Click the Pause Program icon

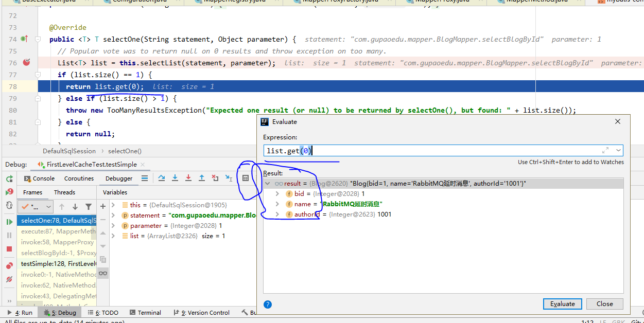9,235
